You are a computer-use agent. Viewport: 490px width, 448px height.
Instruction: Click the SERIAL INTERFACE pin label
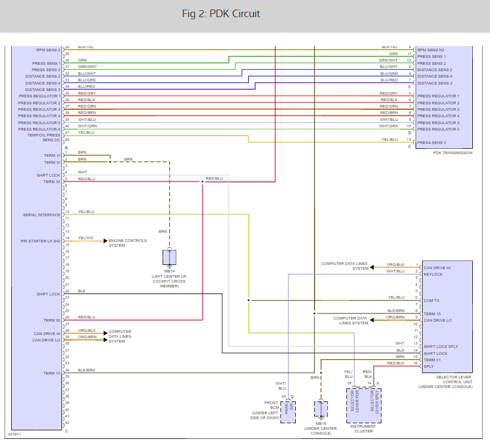coord(41,215)
